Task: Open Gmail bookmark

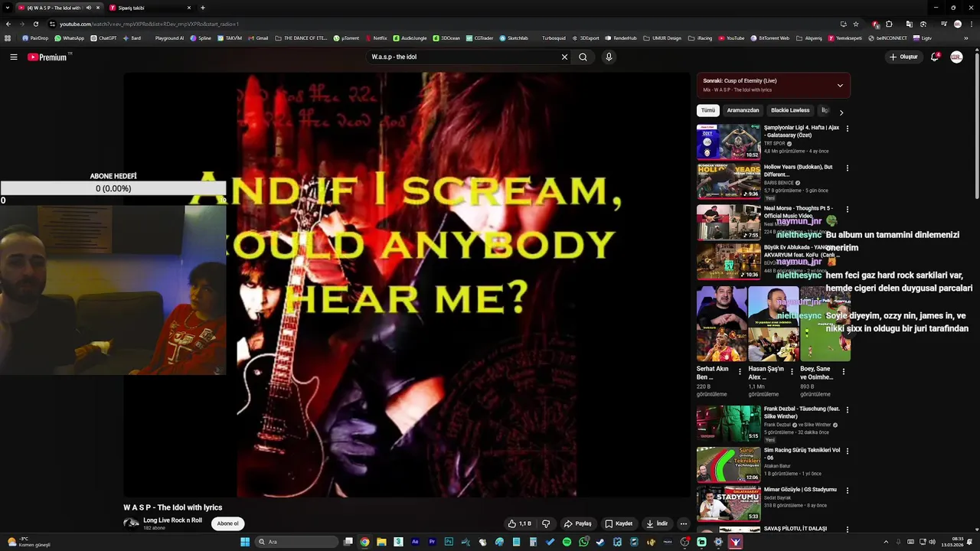Action: click(x=258, y=38)
